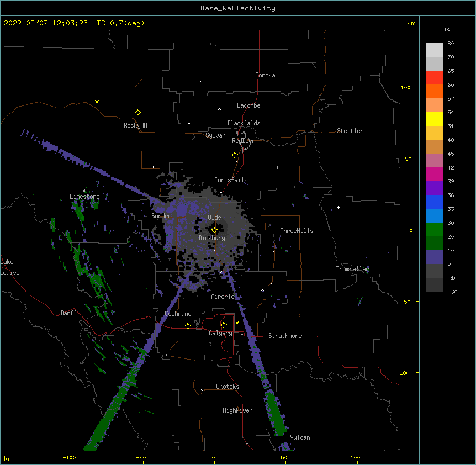Click the HighRiver town label
Screen dimensions: 476x465
237,410
